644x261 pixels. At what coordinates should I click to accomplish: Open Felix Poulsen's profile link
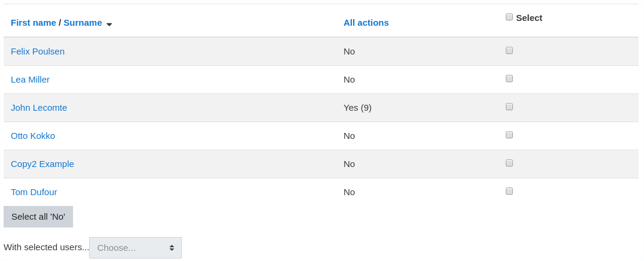click(37, 51)
